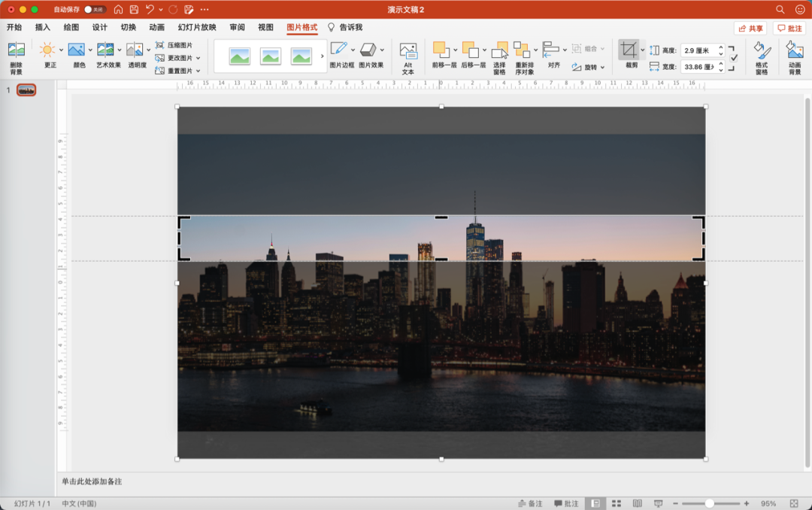Click 重置图片 reset picture
This screenshot has height=510, width=812.
[x=174, y=71]
